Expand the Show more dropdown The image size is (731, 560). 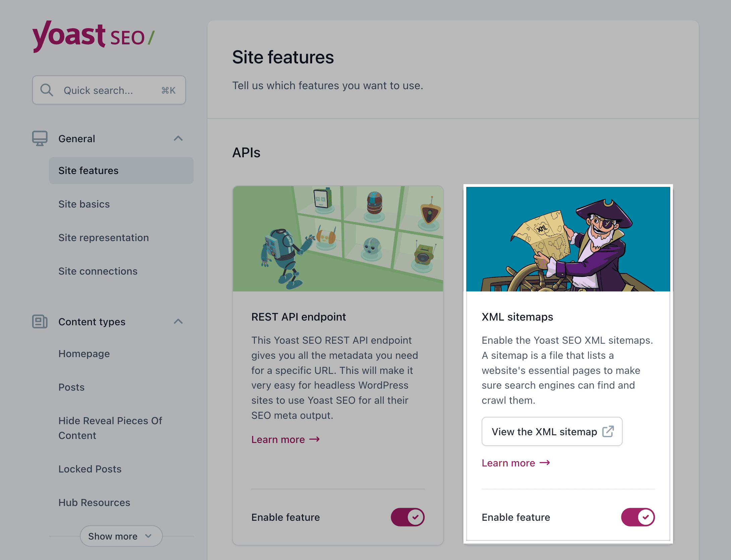click(x=121, y=536)
